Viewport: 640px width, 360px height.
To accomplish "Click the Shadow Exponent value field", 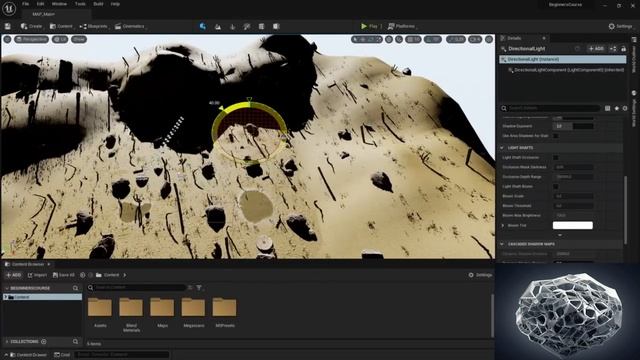I will pyautogui.click(x=573, y=126).
